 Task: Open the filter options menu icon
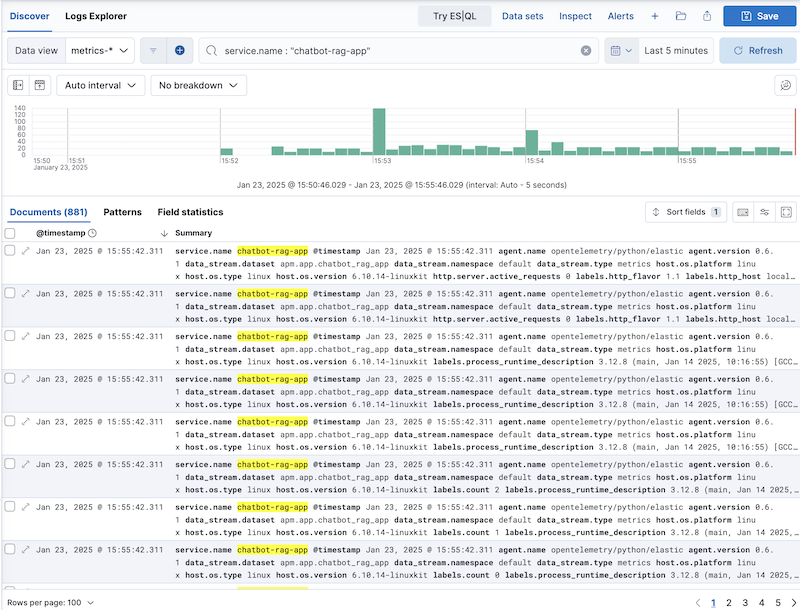coord(153,50)
